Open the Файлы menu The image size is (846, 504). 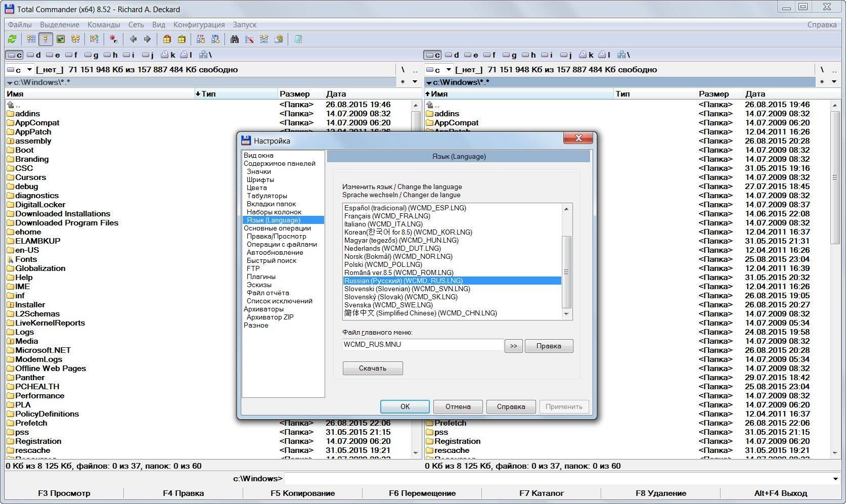point(20,24)
